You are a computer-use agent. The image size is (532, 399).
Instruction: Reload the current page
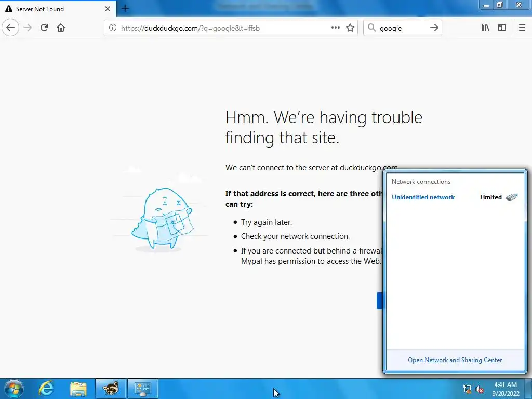pyautogui.click(x=44, y=28)
